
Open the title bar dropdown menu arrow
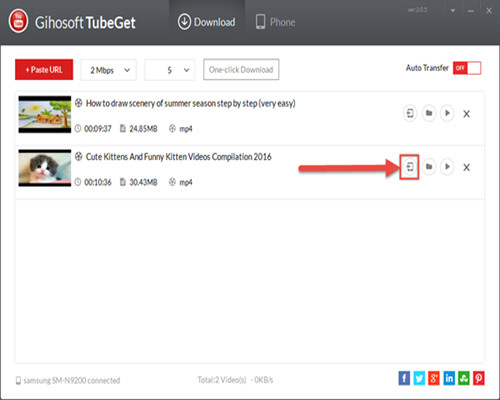coord(453,11)
